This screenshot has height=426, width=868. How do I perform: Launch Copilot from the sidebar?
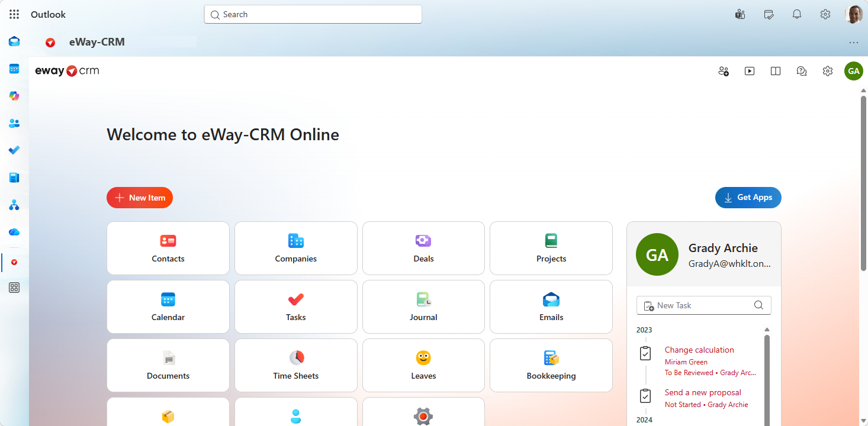click(x=14, y=96)
